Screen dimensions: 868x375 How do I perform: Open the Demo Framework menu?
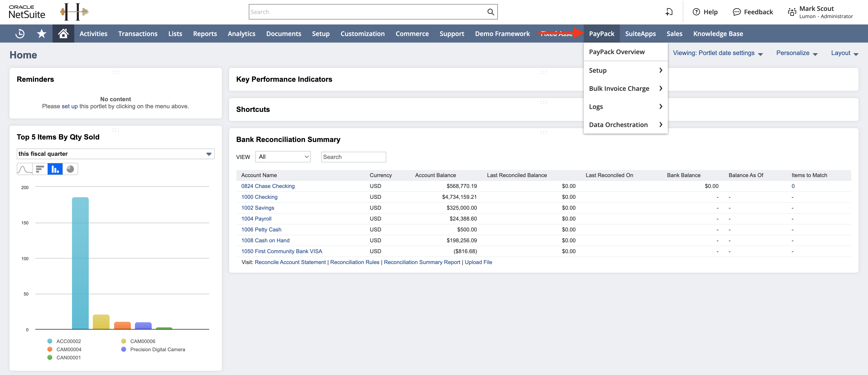(x=502, y=33)
